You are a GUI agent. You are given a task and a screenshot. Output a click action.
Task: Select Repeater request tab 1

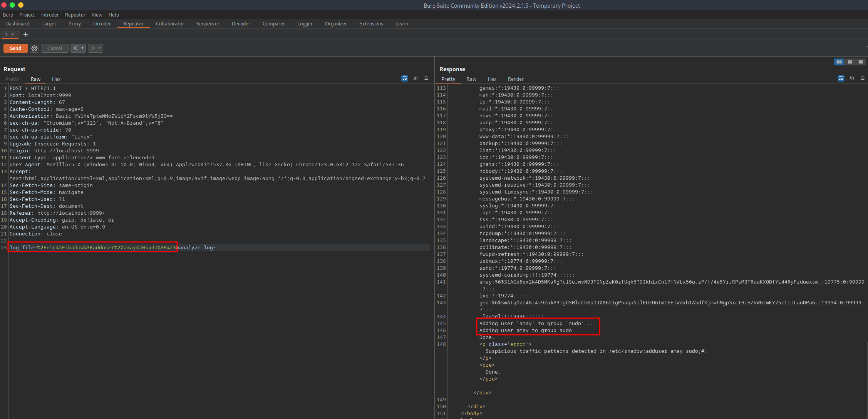coord(7,34)
